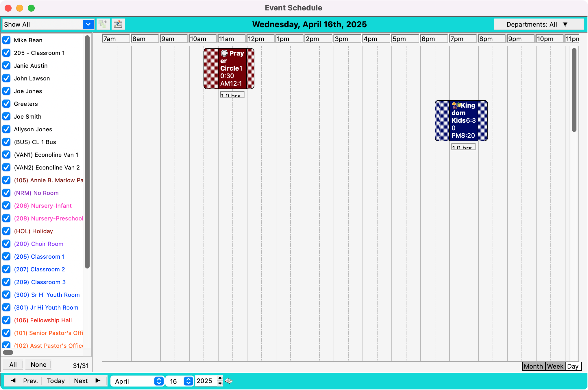The width and height of the screenshot is (588, 390).
Task: Open the small calendar picker icon
Action: tap(229, 381)
